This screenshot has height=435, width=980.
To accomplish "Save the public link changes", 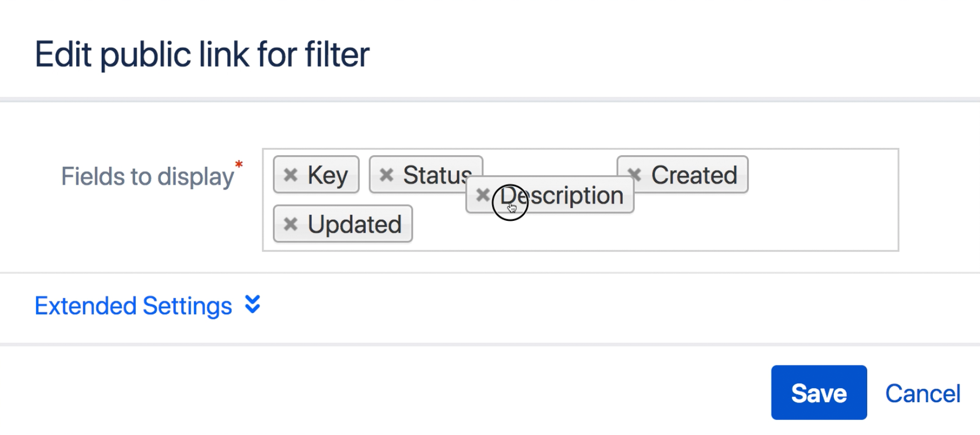I will (x=818, y=393).
